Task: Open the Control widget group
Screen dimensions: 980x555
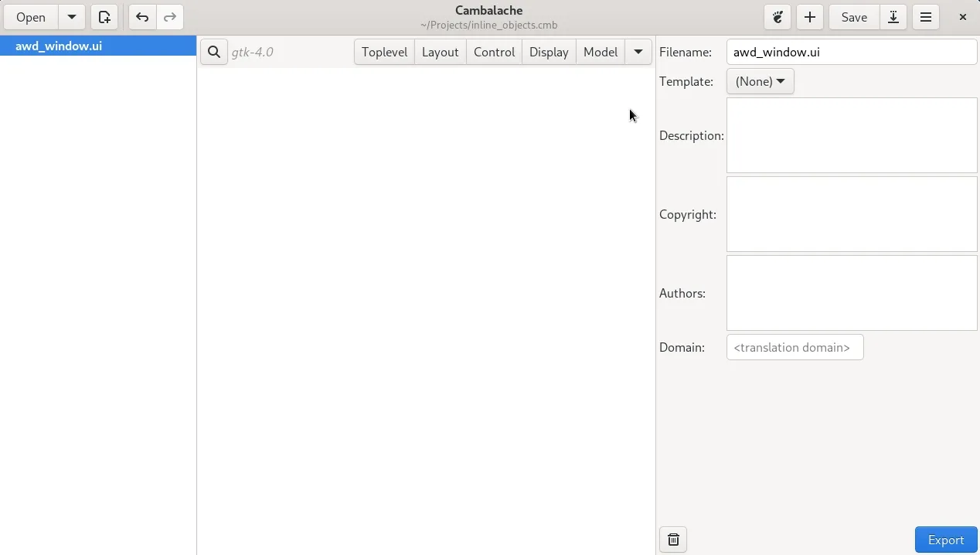Action: (494, 52)
